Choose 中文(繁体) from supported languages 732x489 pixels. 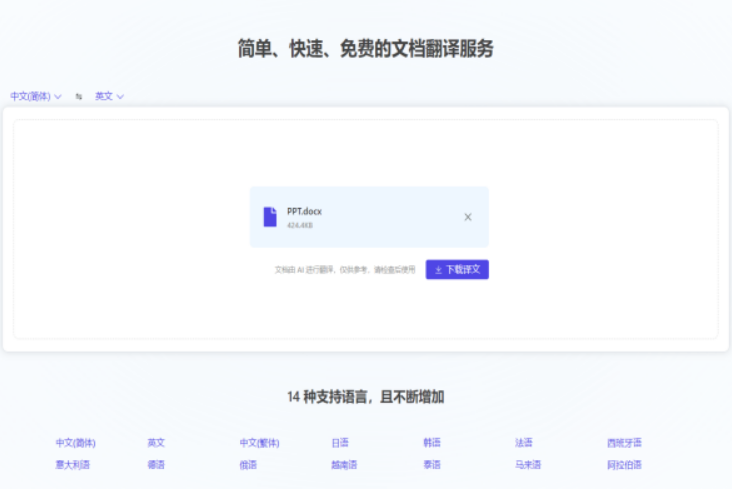(x=259, y=442)
